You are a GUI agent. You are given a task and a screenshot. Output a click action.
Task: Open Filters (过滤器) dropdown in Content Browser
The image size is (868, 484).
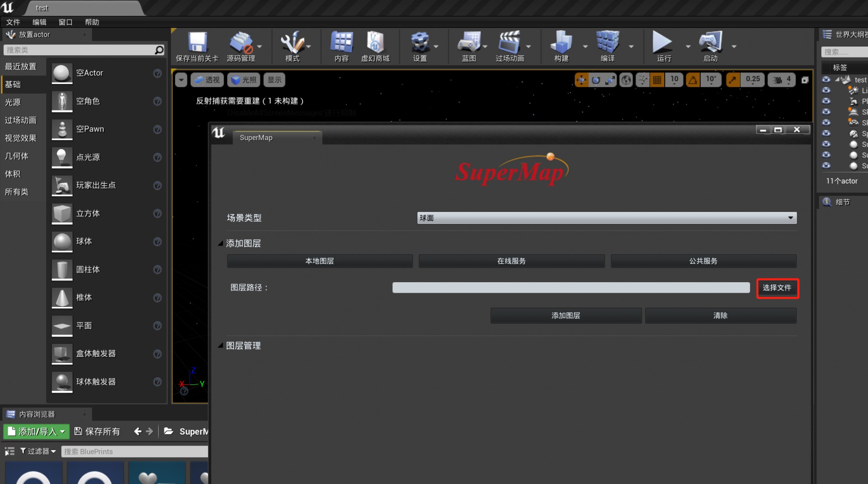(38, 451)
